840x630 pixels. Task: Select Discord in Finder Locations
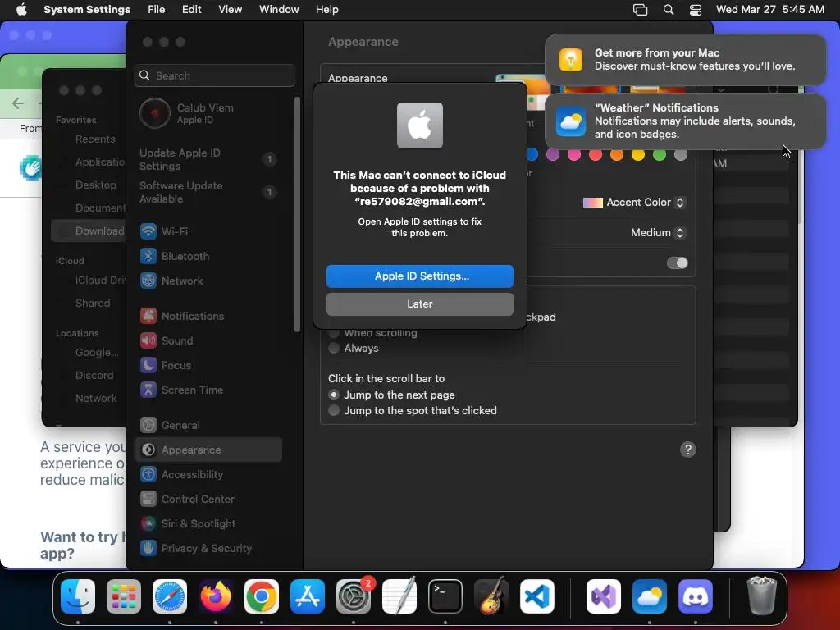(94, 375)
